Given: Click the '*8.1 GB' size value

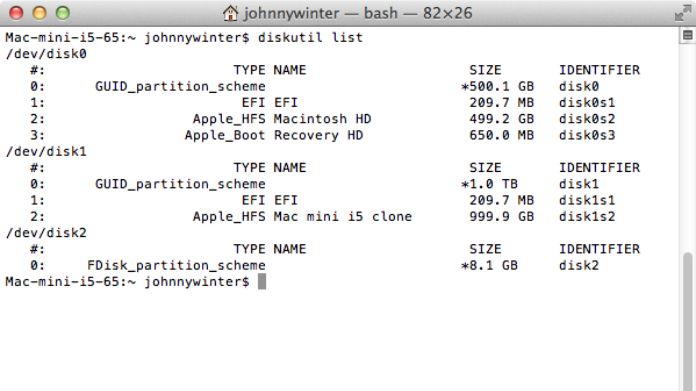Looking at the screenshot, I should point(490,265).
